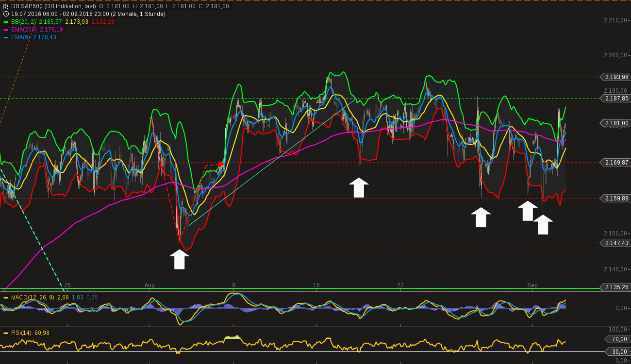Image resolution: width=631 pixels, height=364 pixels.
Task: Select the MACD(12, 26, 9) indicator label
Action: coord(33,298)
